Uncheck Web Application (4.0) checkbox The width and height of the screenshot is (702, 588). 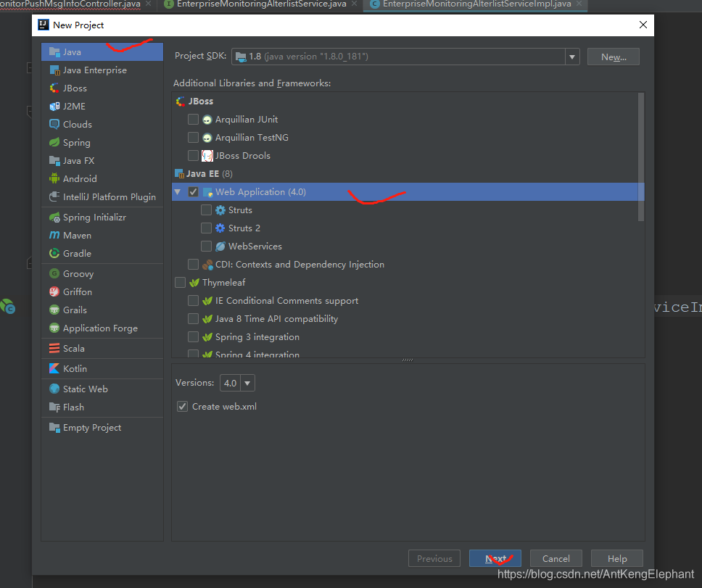click(193, 192)
